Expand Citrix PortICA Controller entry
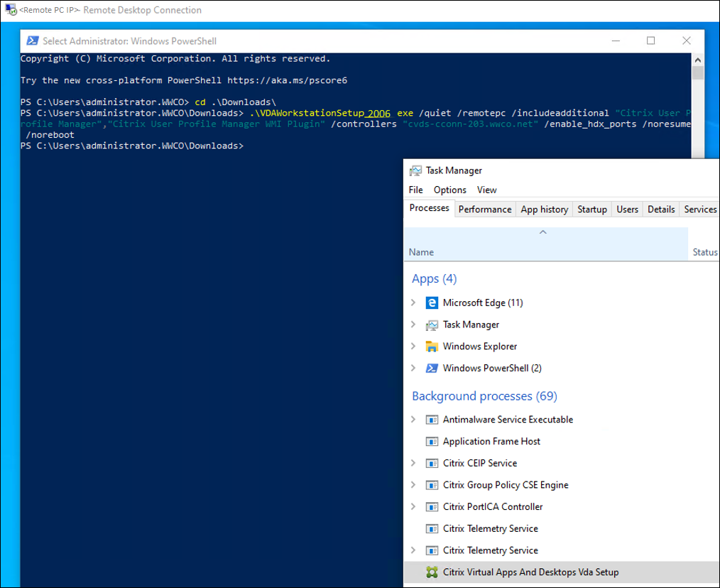This screenshot has height=588, width=720. pyautogui.click(x=413, y=507)
